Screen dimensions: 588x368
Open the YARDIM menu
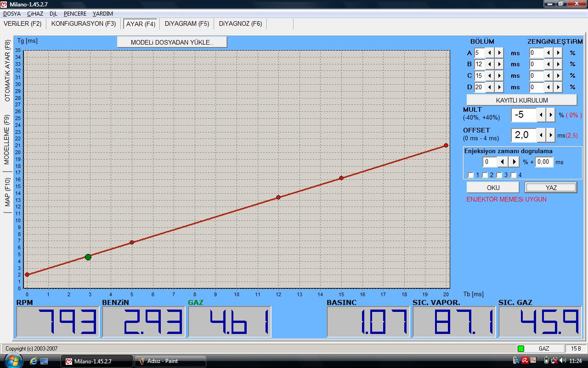pos(103,14)
